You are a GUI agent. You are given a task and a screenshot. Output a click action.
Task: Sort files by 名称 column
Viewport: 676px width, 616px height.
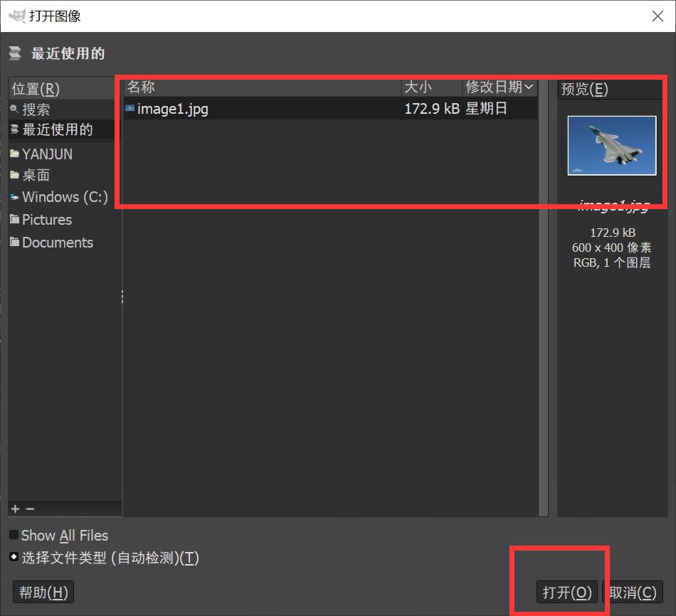[263, 87]
